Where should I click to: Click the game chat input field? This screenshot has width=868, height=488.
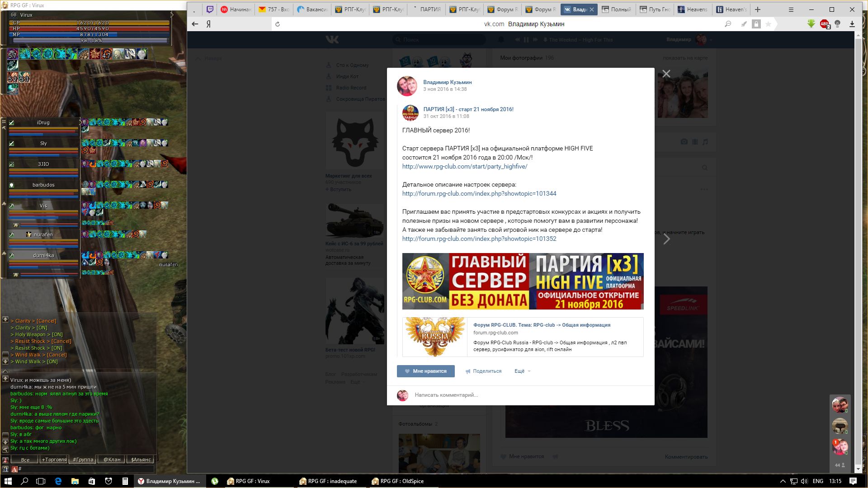tap(86, 469)
